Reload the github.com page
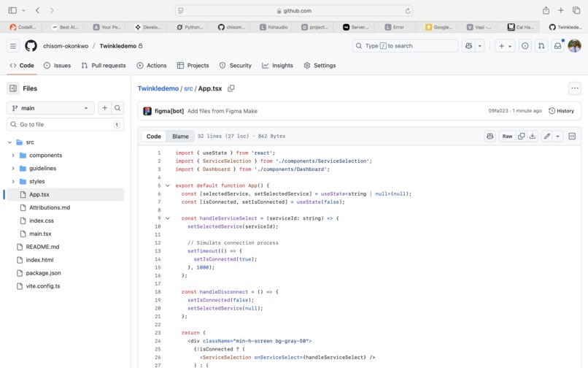This screenshot has height=368, width=588. 408,11
